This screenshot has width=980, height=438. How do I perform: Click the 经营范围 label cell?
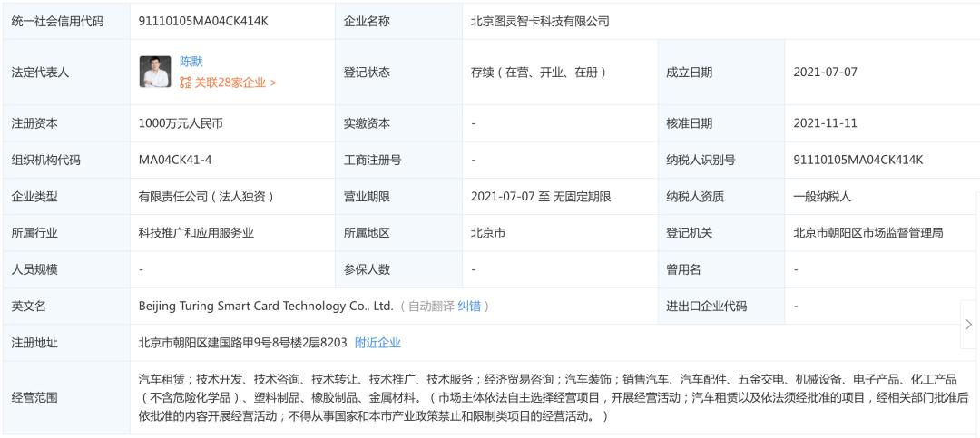pyautogui.click(x=66, y=397)
